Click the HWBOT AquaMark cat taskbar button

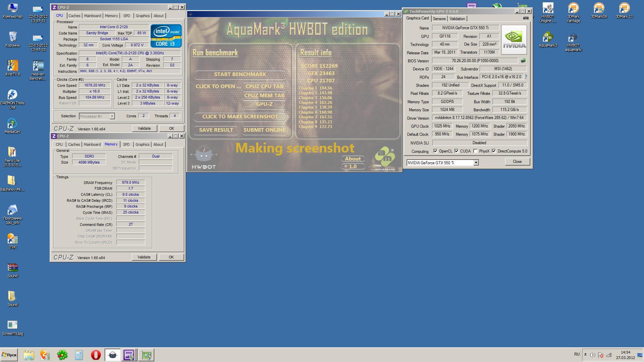click(x=112, y=355)
